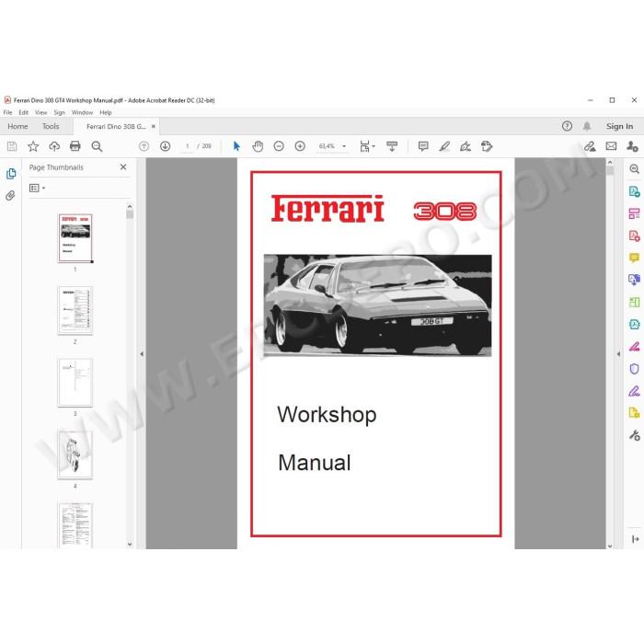
Task: Open the View menu
Action: (x=40, y=112)
